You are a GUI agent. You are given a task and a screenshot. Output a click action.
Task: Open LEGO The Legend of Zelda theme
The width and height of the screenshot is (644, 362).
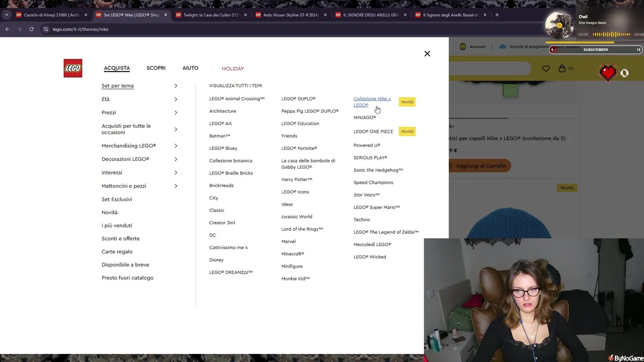click(x=386, y=232)
